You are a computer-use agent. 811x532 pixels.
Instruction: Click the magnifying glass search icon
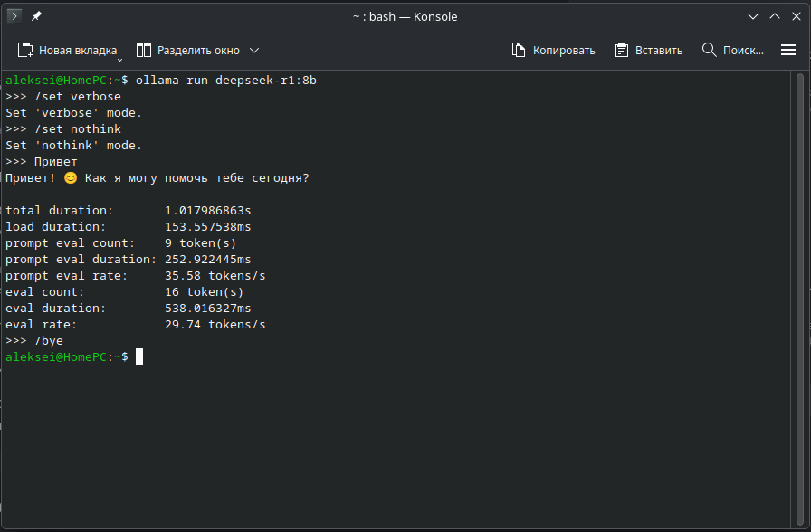(709, 50)
